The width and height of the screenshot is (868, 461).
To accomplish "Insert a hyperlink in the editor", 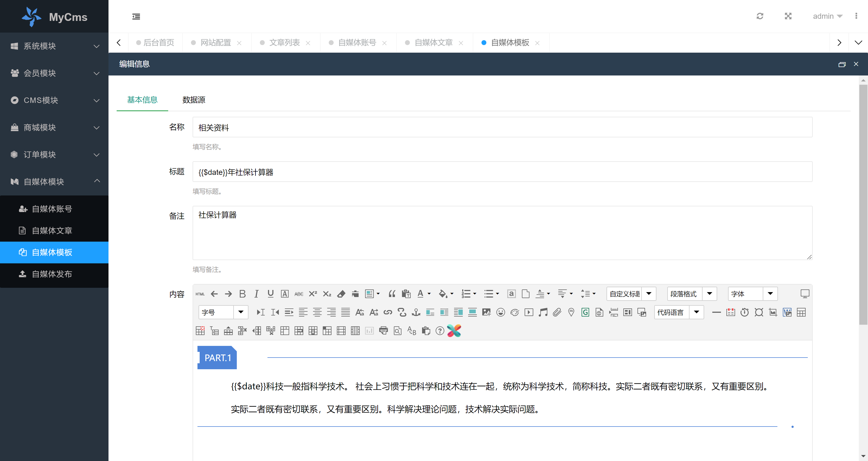I will (x=388, y=312).
